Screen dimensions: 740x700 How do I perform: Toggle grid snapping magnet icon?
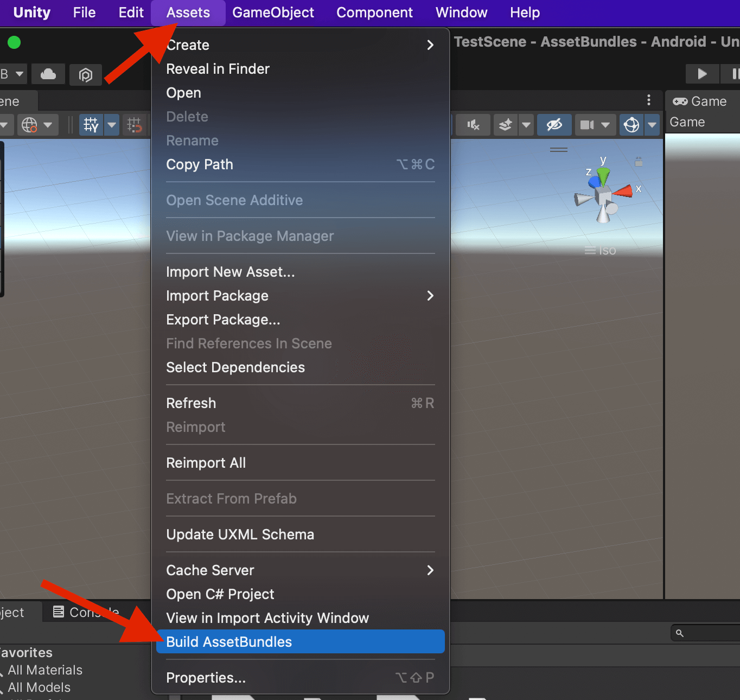(134, 125)
